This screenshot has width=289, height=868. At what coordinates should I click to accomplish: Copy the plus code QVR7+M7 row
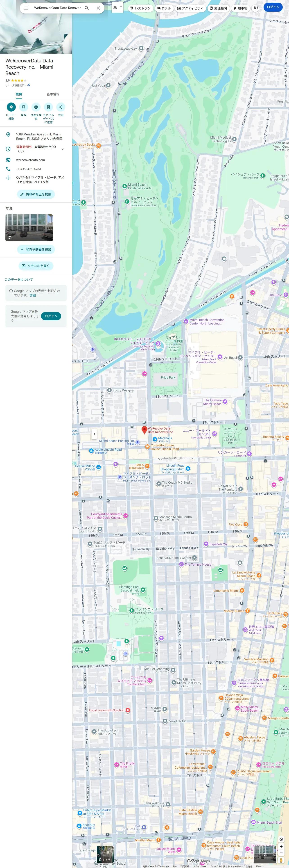pyautogui.click(x=36, y=180)
